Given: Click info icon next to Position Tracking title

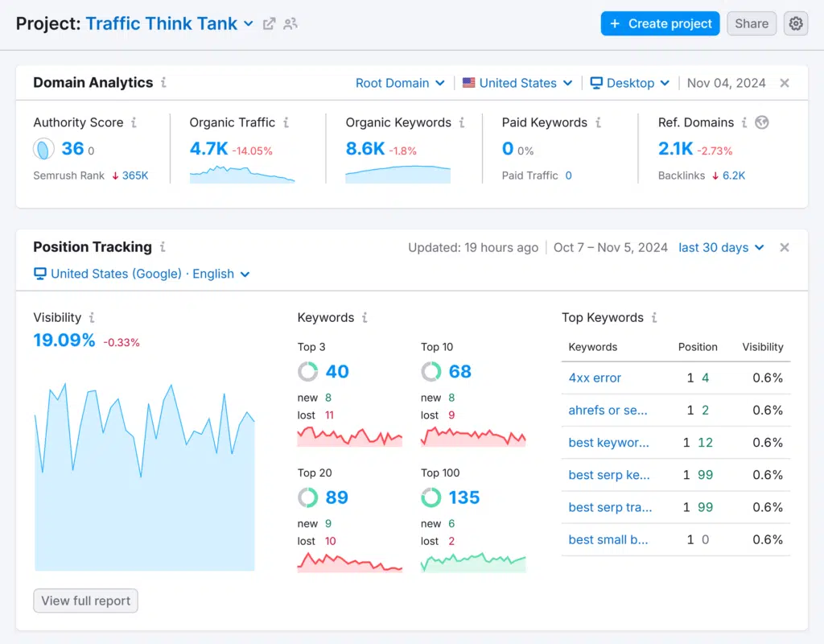Looking at the screenshot, I should (x=163, y=247).
